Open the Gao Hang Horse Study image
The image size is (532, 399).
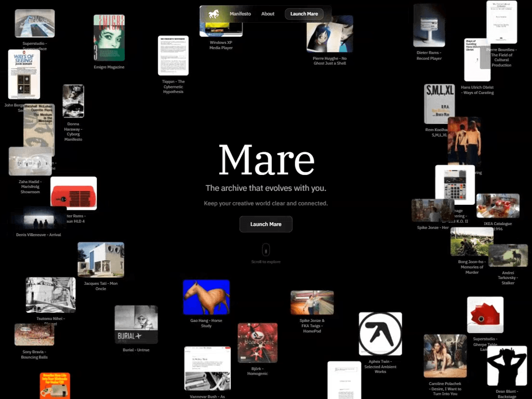pyautogui.click(x=206, y=297)
